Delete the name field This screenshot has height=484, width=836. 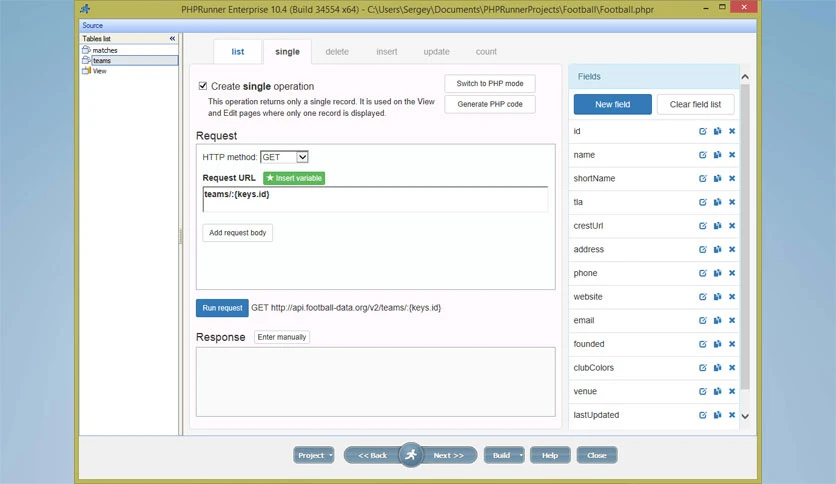coord(732,155)
